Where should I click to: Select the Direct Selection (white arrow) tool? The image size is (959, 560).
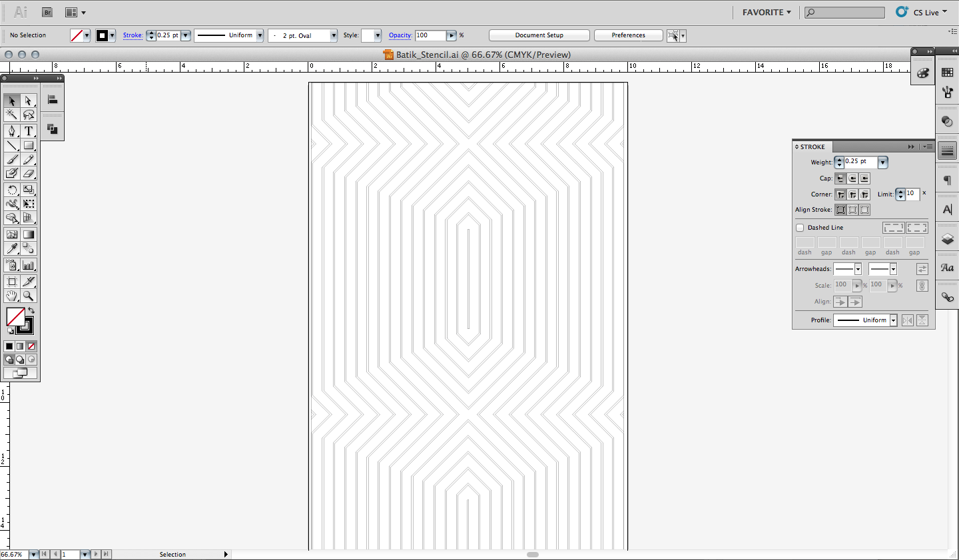[29, 101]
